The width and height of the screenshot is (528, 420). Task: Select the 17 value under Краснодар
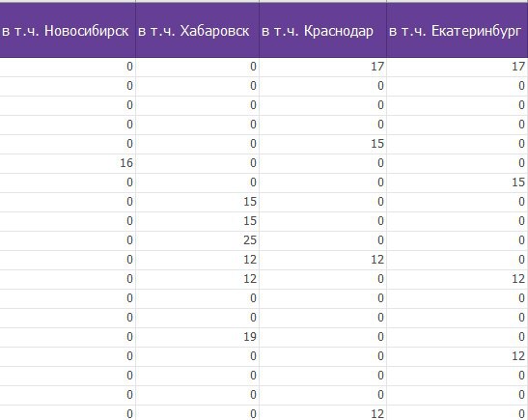coord(323,67)
